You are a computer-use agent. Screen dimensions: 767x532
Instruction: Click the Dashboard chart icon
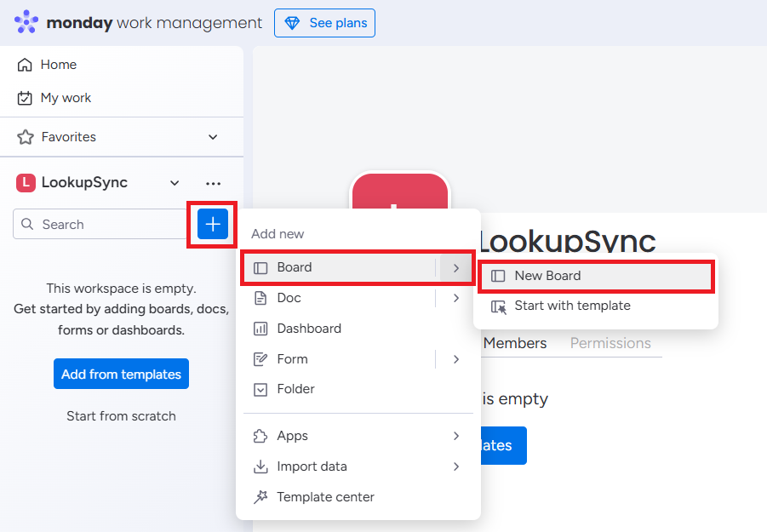260,329
